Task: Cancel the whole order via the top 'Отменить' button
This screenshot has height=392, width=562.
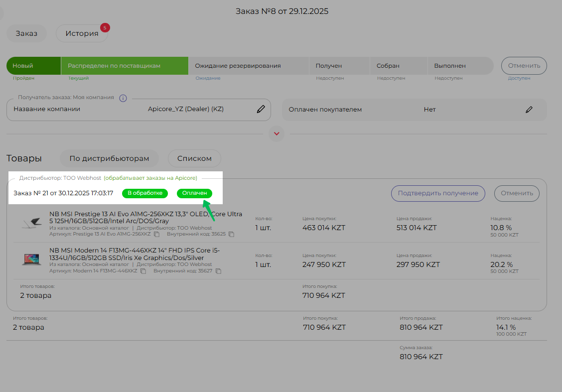Action: pos(524,66)
